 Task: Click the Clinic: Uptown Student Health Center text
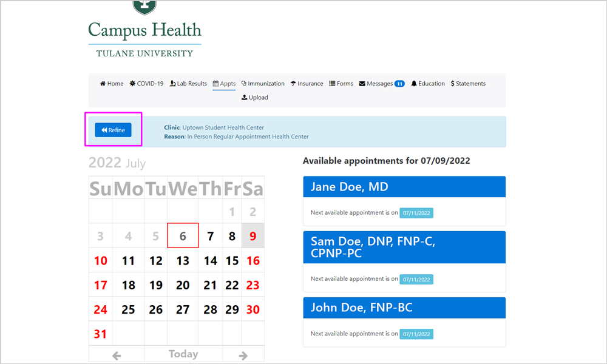[x=214, y=127]
